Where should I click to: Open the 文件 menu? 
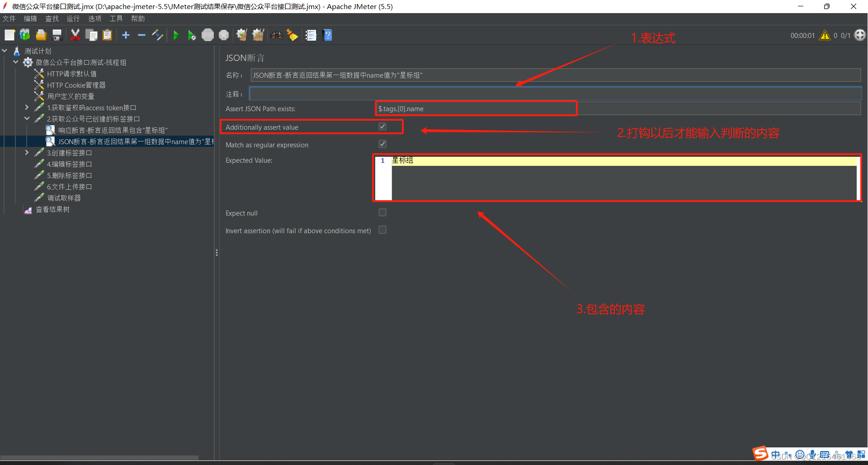pos(9,19)
